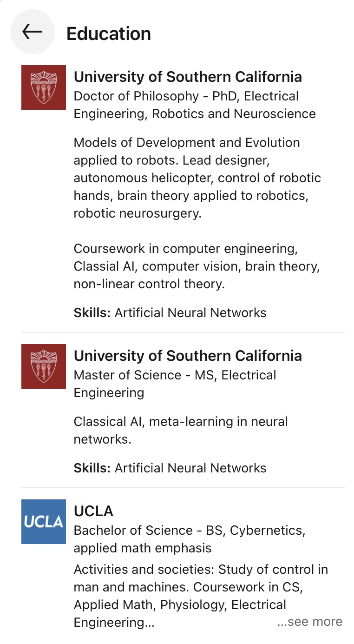Click the "Skills:" label in the MS entry
354x644 pixels.
pos(92,468)
